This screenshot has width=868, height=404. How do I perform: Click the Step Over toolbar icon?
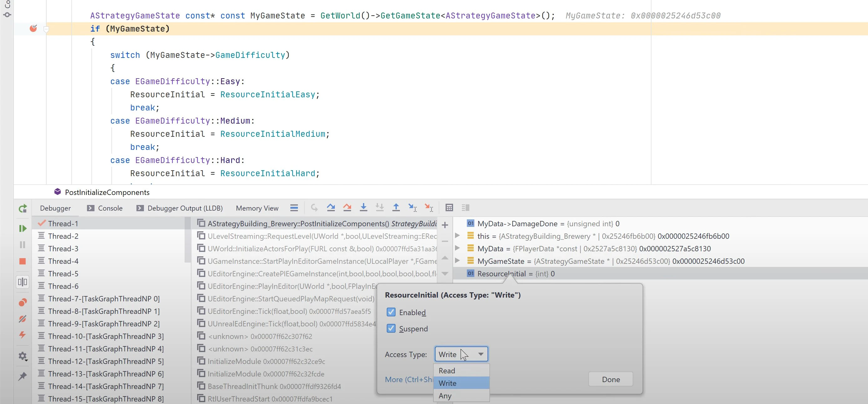pyautogui.click(x=330, y=207)
